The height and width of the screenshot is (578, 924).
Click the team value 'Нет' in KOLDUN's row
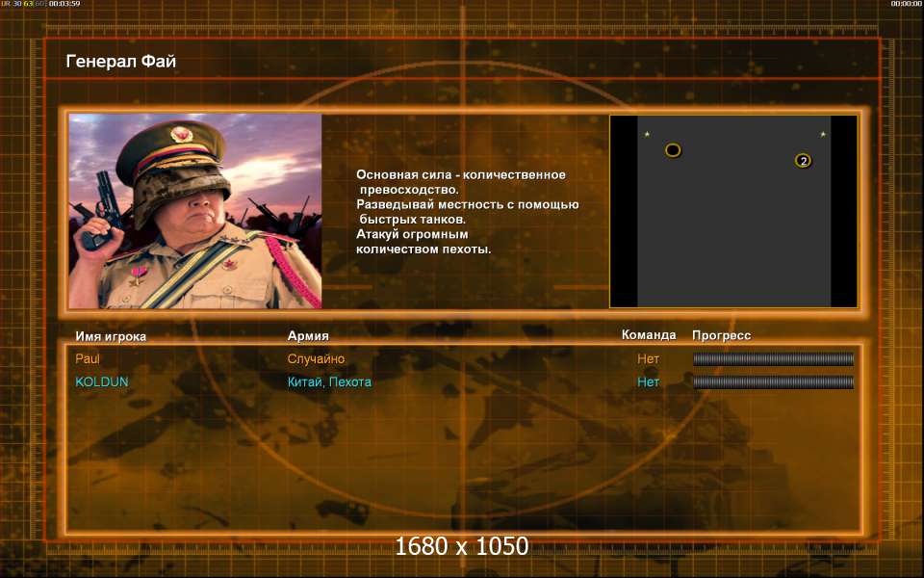[648, 381]
